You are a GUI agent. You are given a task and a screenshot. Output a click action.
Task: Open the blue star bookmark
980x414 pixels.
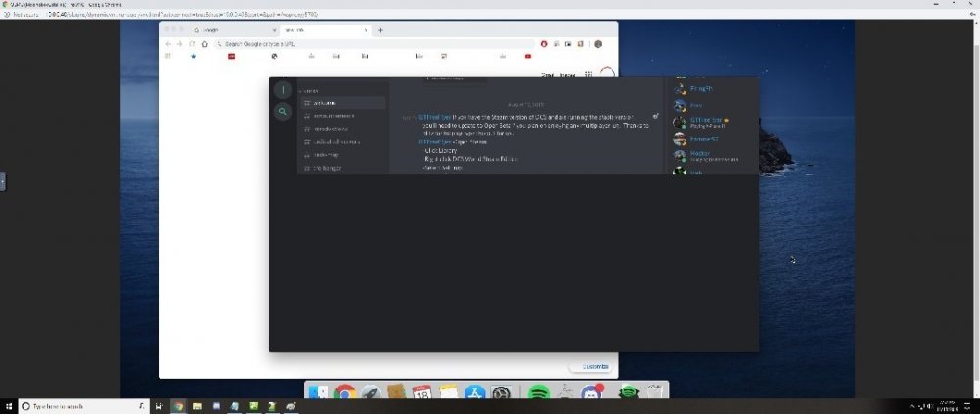[193, 56]
